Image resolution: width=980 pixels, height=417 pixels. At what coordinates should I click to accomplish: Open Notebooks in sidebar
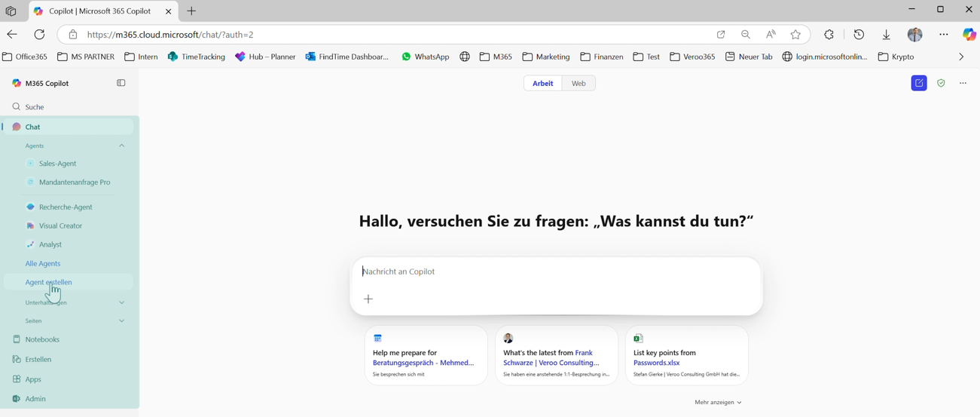[42, 339]
